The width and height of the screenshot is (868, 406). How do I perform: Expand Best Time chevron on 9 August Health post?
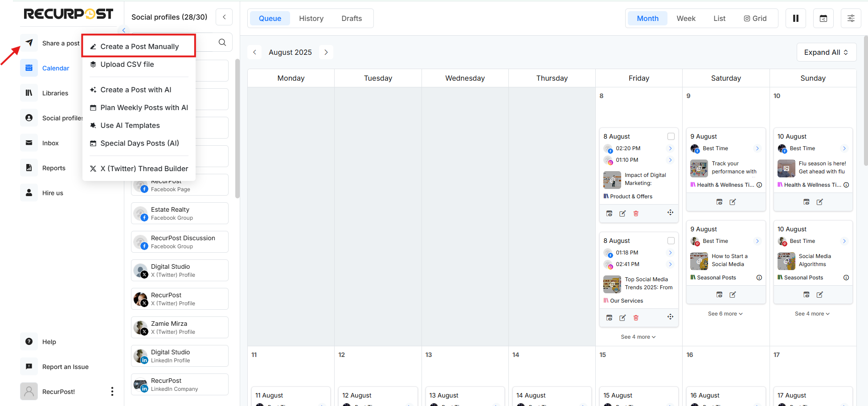coord(757,148)
